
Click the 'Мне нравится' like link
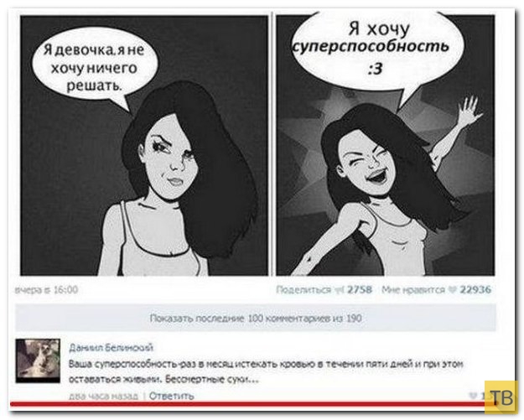[x=412, y=290]
